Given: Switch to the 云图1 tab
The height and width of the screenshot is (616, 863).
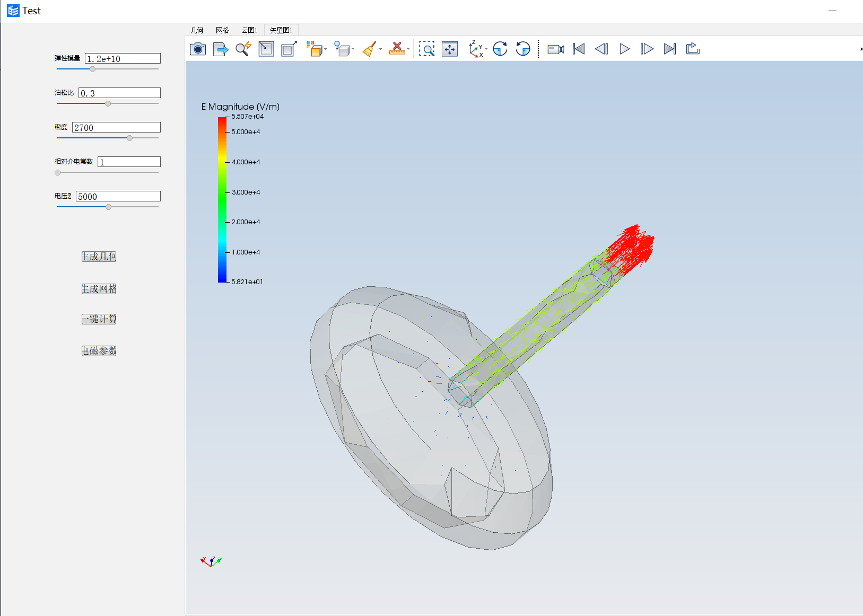Looking at the screenshot, I should (x=249, y=30).
